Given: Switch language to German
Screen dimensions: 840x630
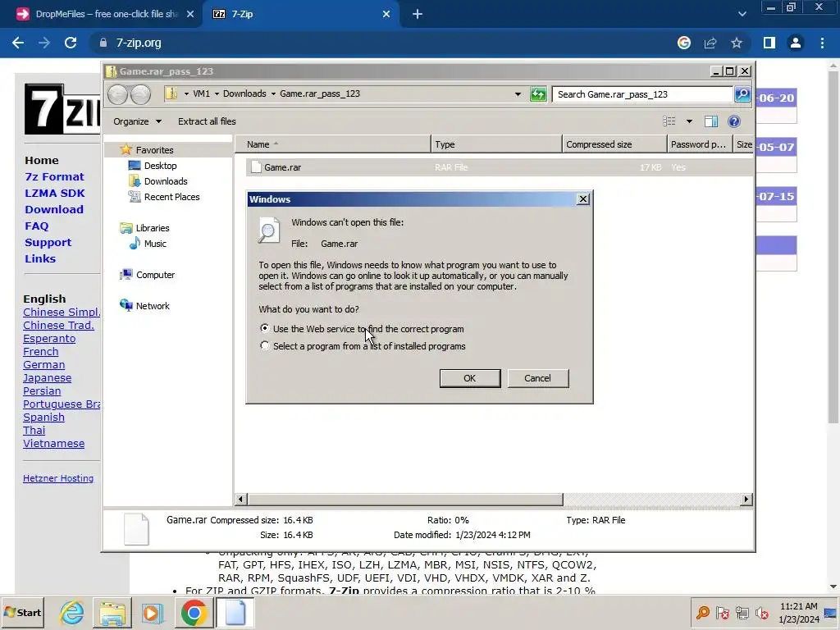Looking at the screenshot, I should [44, 365].
